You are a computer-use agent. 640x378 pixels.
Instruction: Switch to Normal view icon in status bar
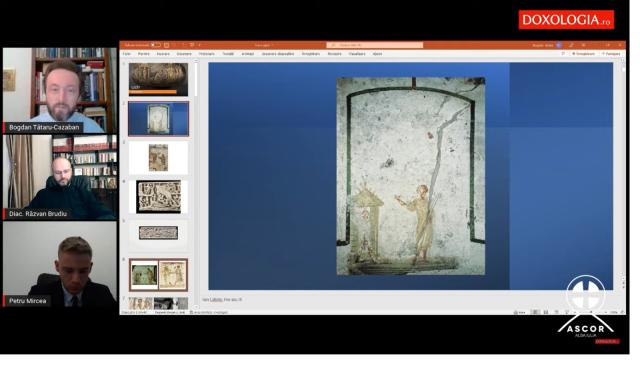pos(535,312)
